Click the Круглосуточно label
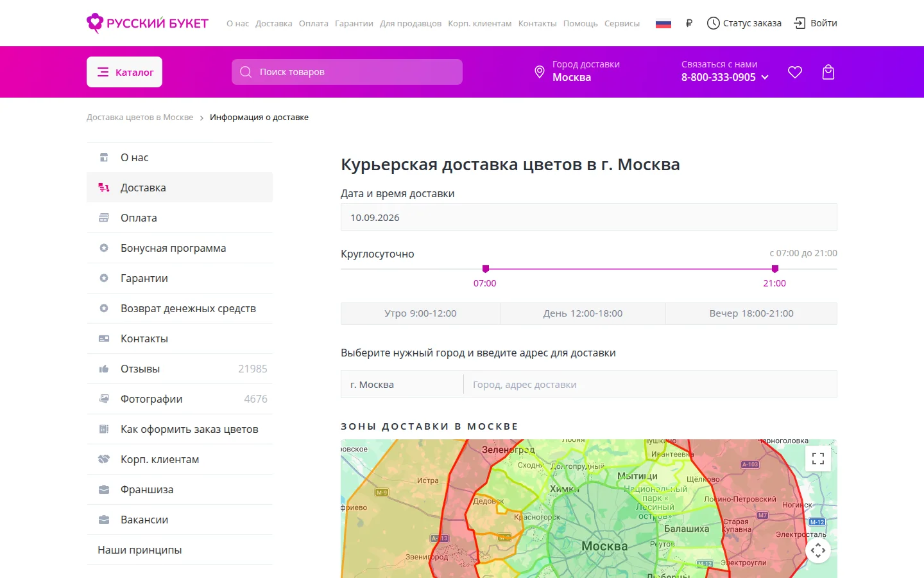Image resolution: width=924 pixels, height=578 pixels. (x=377, y=254)
